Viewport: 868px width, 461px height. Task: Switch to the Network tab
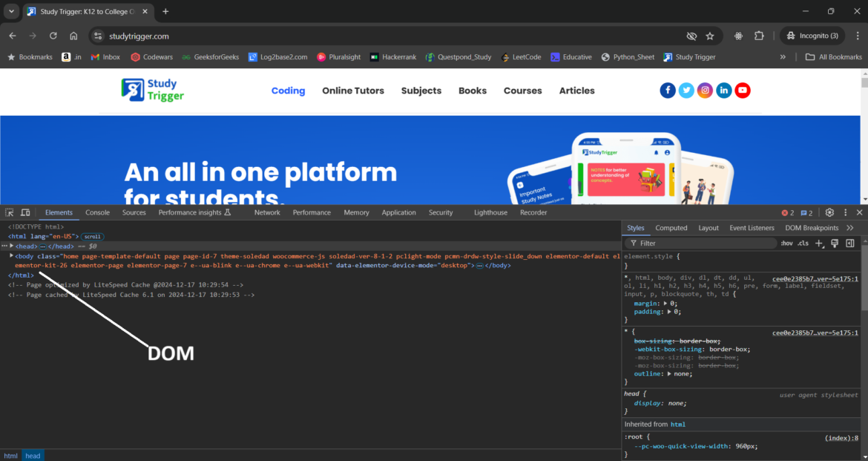click(x=267, y=213)
